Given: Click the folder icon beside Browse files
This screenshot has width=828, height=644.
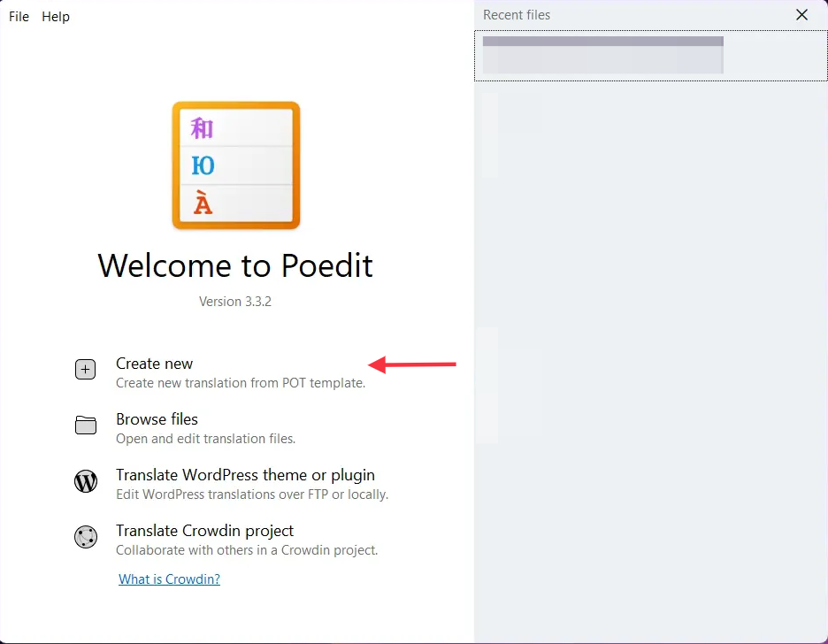Looking at the screenshot, I should click(x=85, y=426).
